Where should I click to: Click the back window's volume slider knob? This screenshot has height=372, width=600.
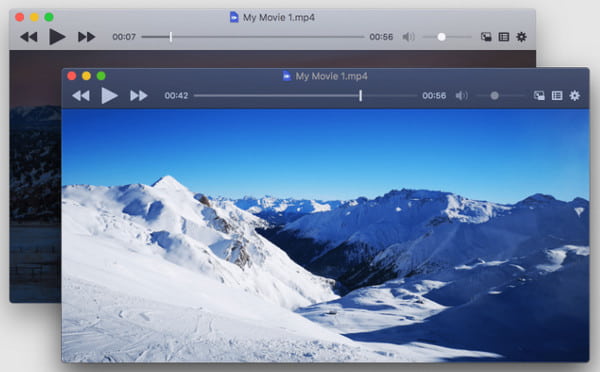click(442, 37)
